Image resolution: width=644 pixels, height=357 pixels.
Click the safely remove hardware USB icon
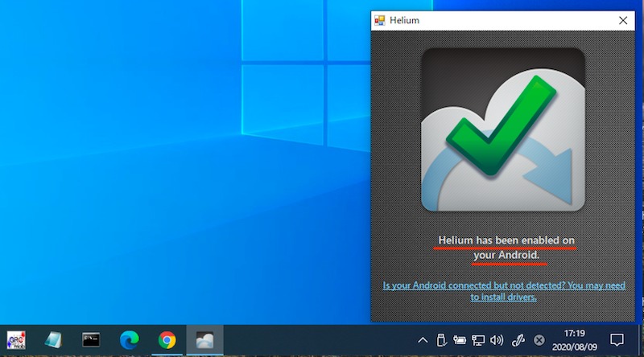point(441,339)
